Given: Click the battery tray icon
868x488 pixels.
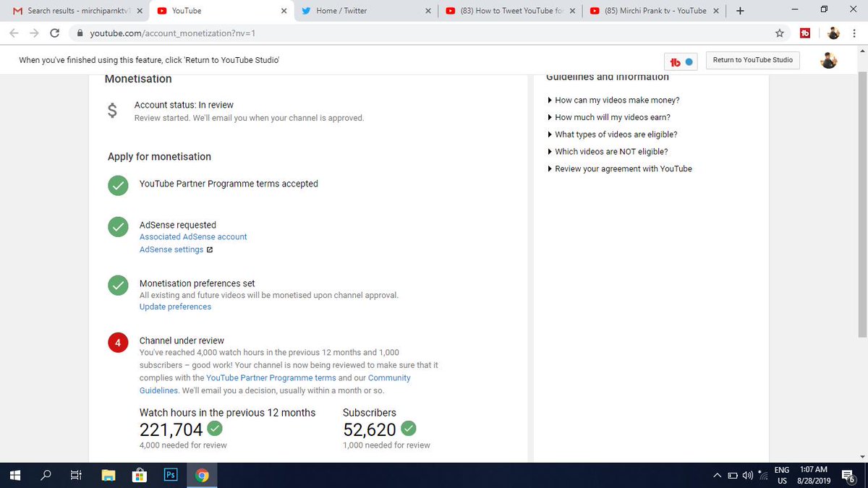Looking at the screenshot, I should pos(732,475).
